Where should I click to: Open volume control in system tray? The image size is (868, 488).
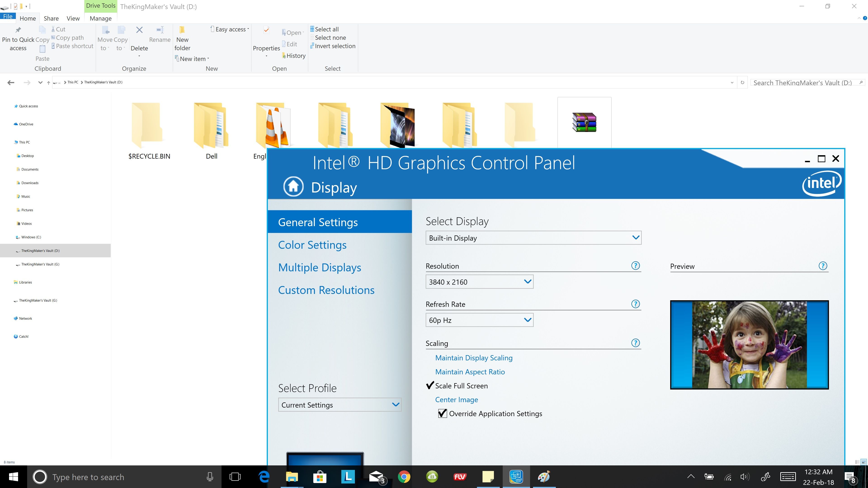[x=745, y=476]
